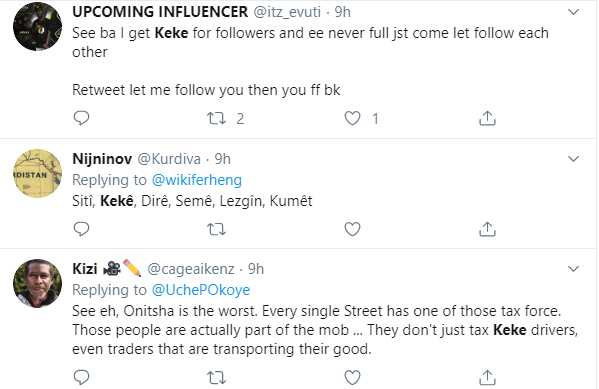Open the @wikiferheng mention link

[197, 180]
